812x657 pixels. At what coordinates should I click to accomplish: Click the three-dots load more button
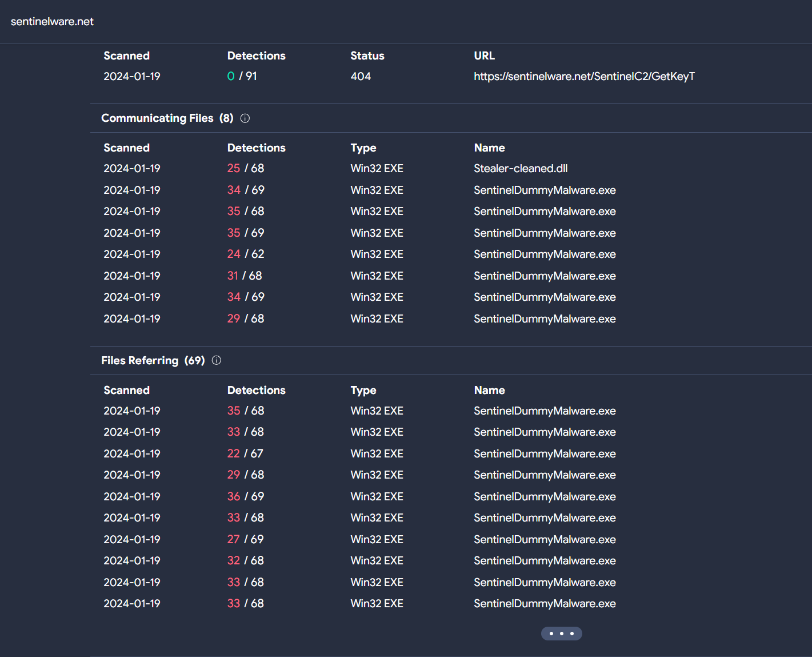click(561, 634)
